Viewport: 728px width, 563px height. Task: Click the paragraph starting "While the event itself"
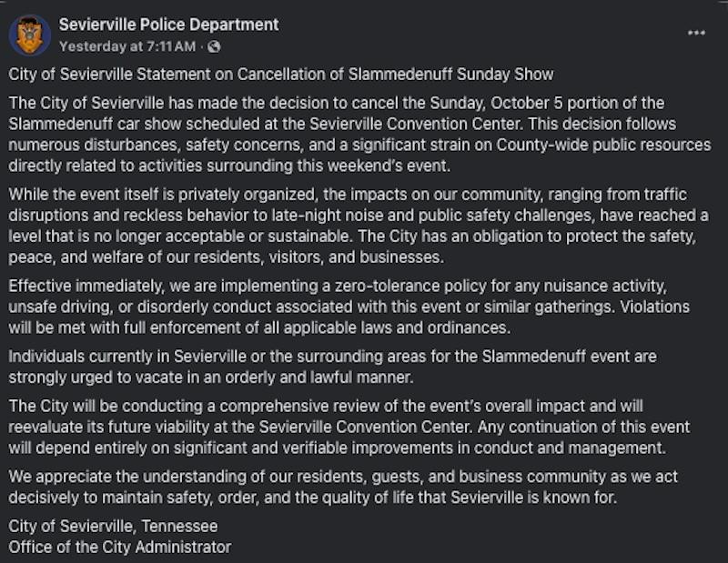point(359,226)
